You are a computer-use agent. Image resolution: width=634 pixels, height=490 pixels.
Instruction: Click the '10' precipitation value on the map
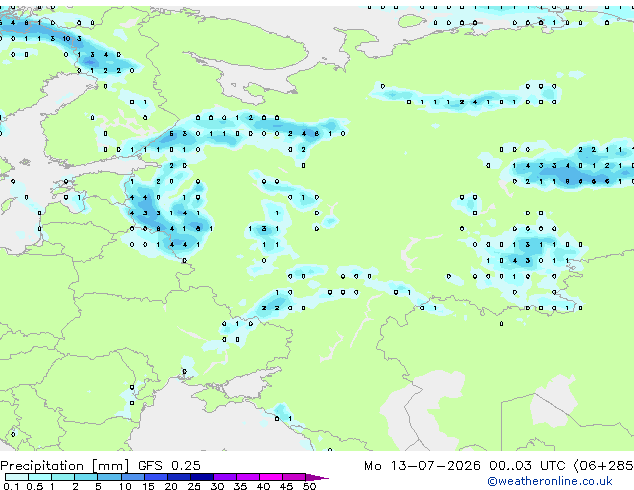coord(66,39)
